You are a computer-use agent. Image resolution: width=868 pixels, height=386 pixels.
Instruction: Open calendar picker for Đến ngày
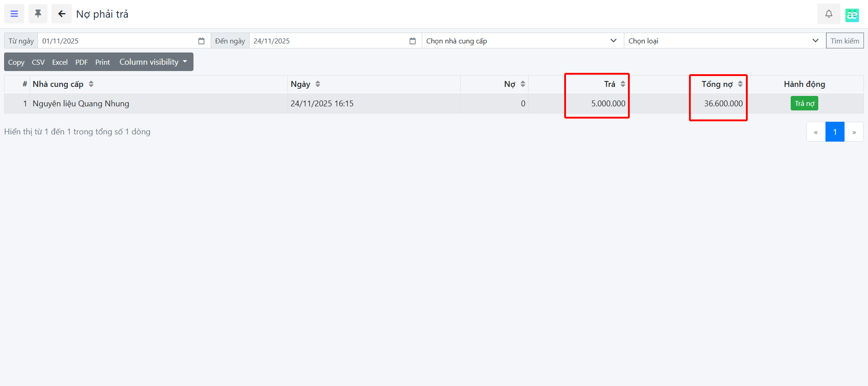412,41
